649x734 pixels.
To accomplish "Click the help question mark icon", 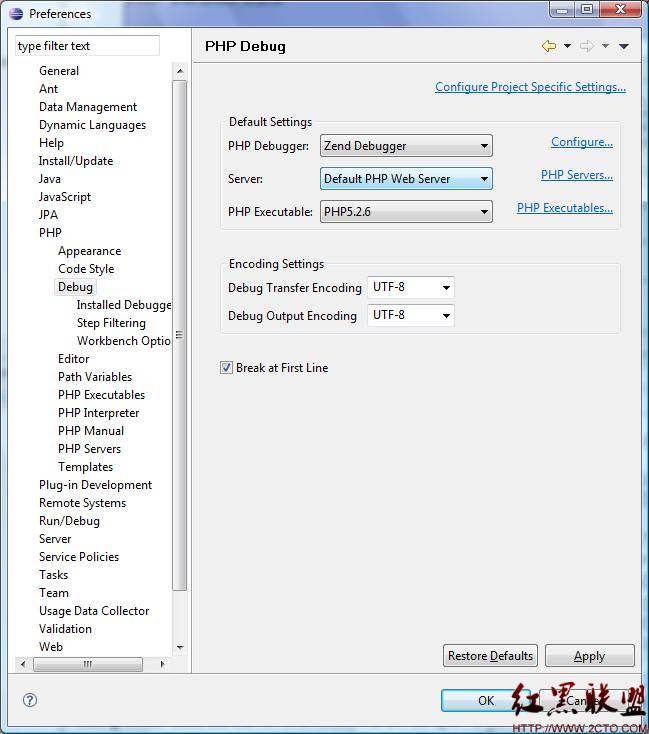I will [x=30, y=700].
